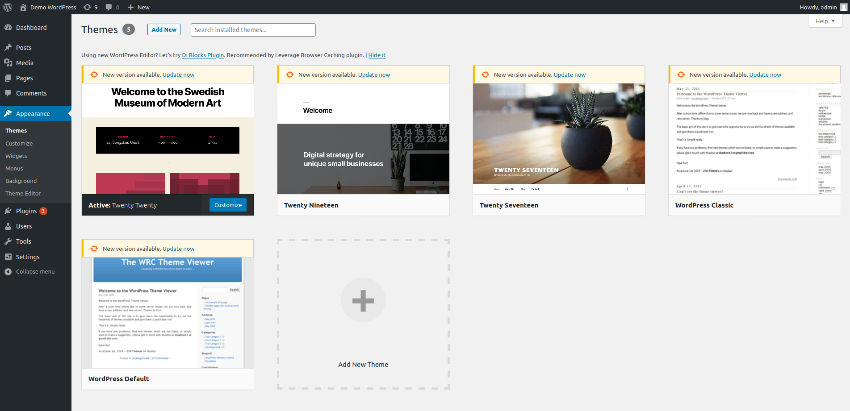Viewport: 850px width, 411px height.
Task: Open the Howdy, admin account menu
Action: pyautogui.click(x=823, y=7)
